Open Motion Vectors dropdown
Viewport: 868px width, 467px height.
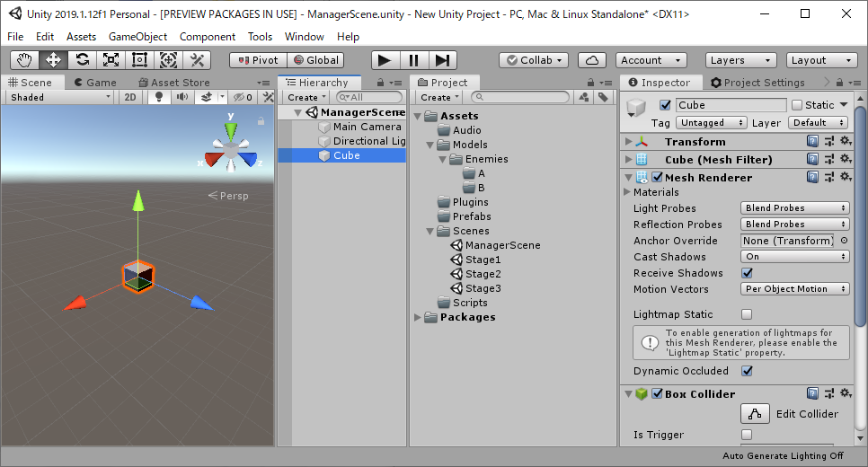click(x=795, y=289)
